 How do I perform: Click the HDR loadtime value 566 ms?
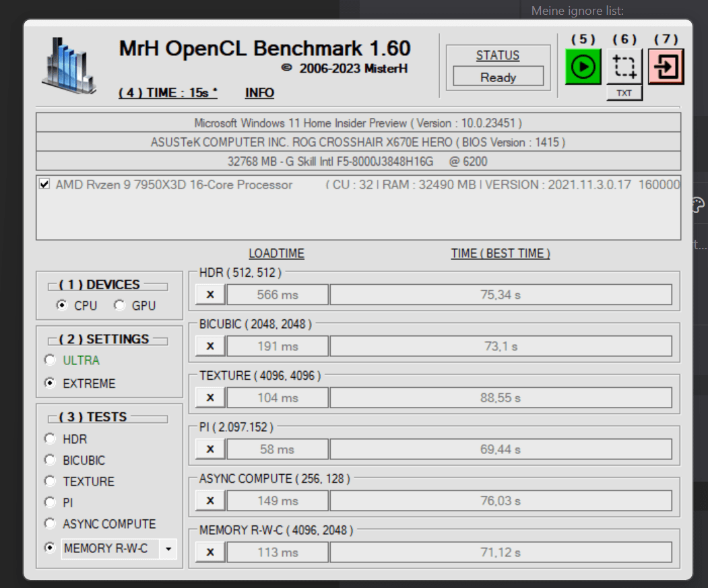click(278, 294)
